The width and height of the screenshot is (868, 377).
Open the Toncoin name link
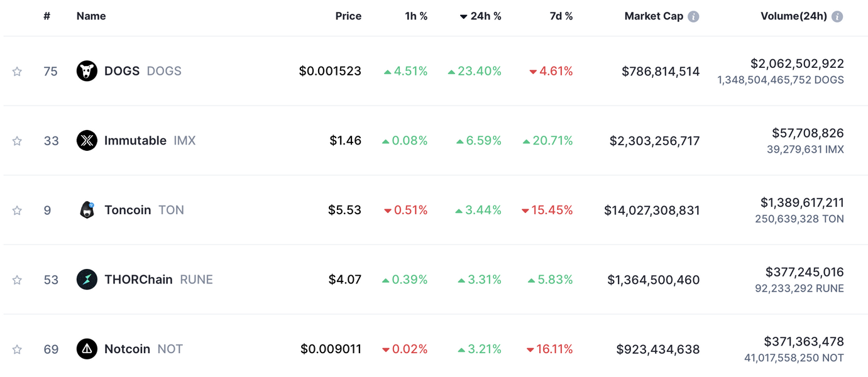point(128,210)
